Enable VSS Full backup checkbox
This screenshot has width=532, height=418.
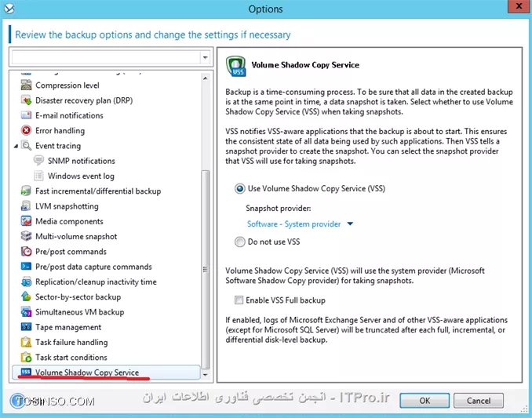pyautogui.click(x=239, y=300)
